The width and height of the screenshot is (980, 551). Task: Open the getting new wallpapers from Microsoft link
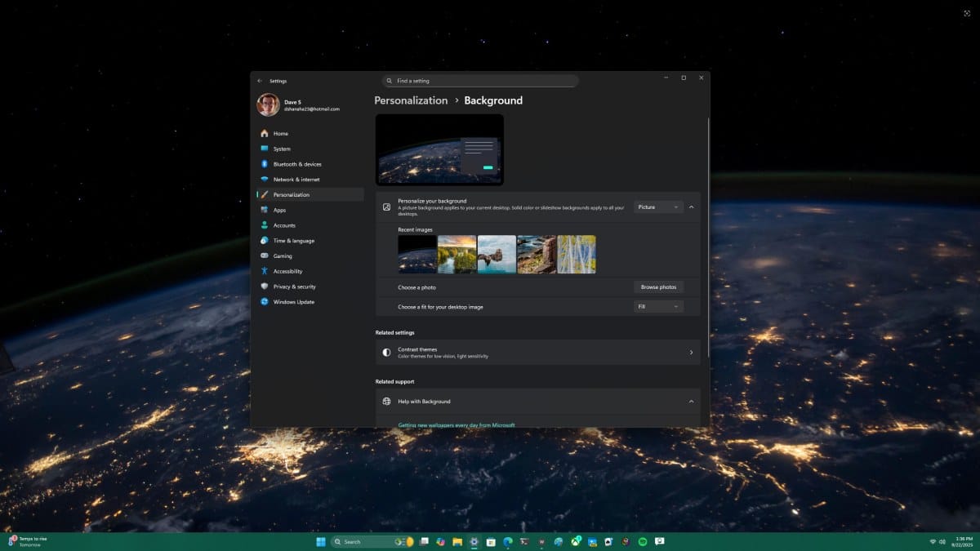(x=456, y=424)
